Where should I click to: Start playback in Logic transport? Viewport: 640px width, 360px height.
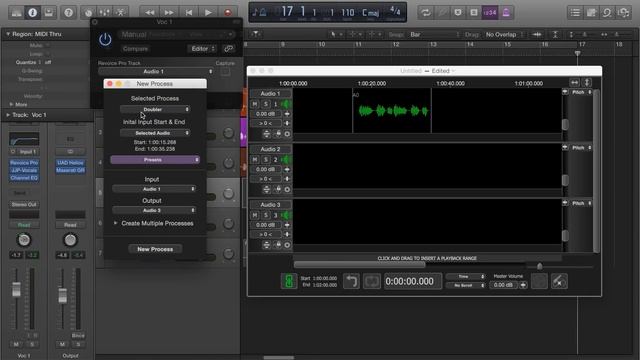[x=208, y=13]
